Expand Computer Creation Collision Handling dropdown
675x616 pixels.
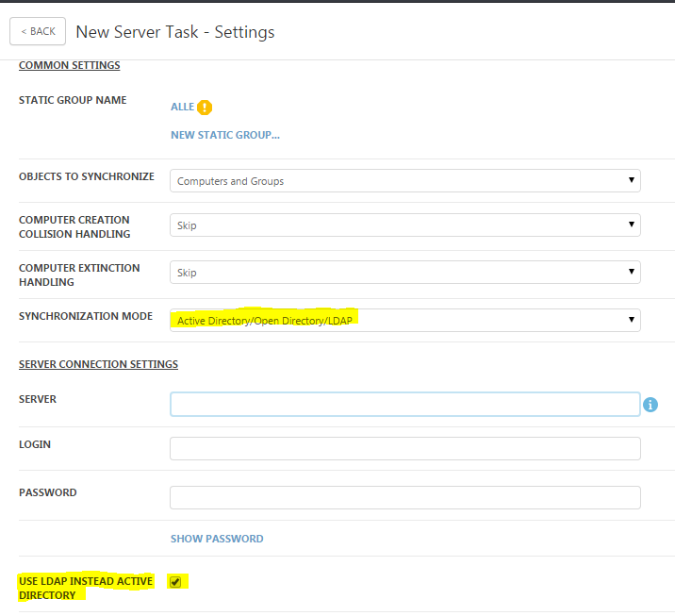[405, 225]
